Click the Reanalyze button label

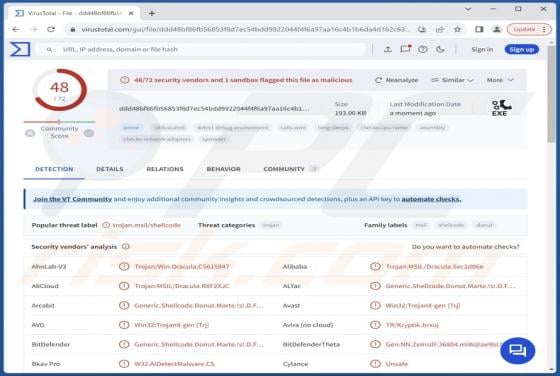(x=402, y=80)
